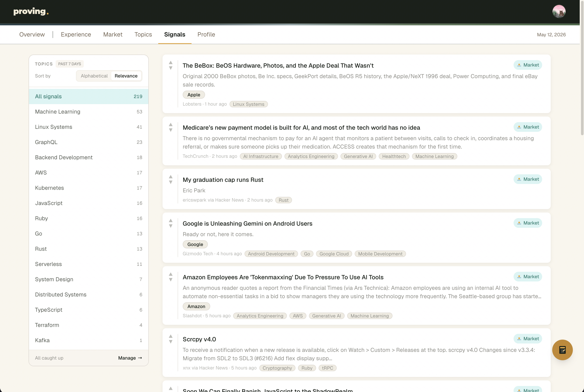
Task: Upvote the Scrcpy v4.0 post
Action: pos(171,336)
